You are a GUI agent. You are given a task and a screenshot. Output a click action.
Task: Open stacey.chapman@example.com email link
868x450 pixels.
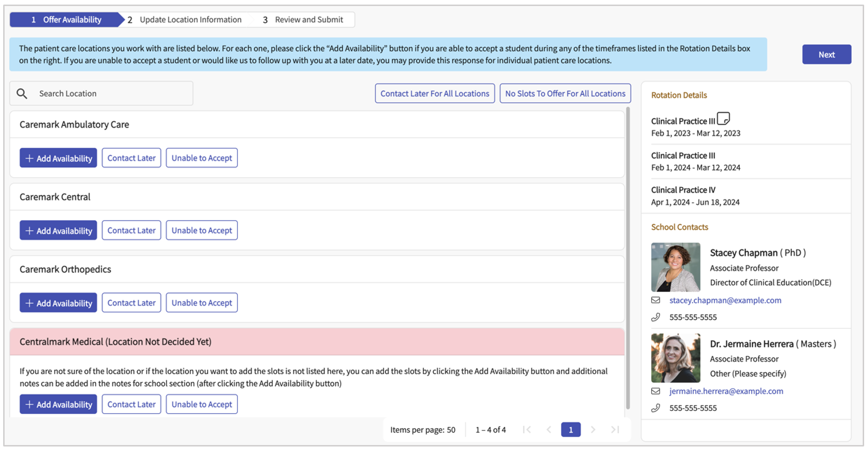coord(725,300)
